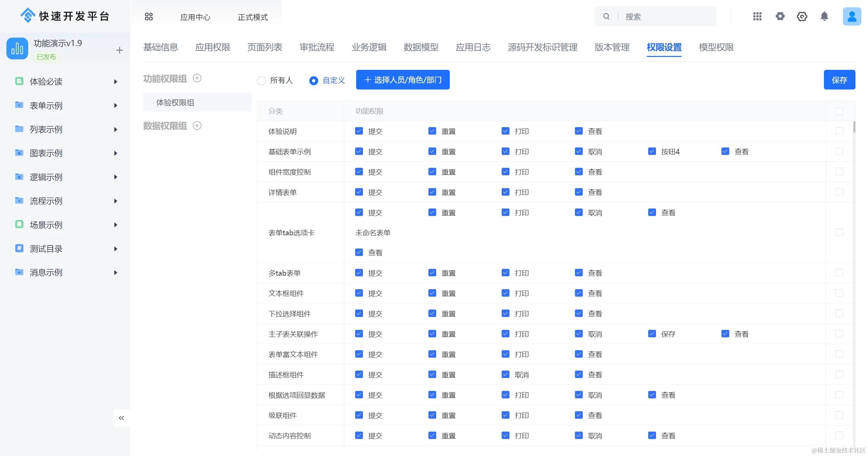Add a new 功能权限组 with plus icon

(197, 78)
